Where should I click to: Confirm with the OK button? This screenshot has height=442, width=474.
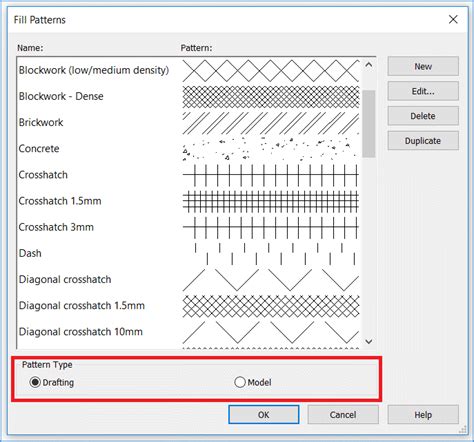[x=264, y=415]
